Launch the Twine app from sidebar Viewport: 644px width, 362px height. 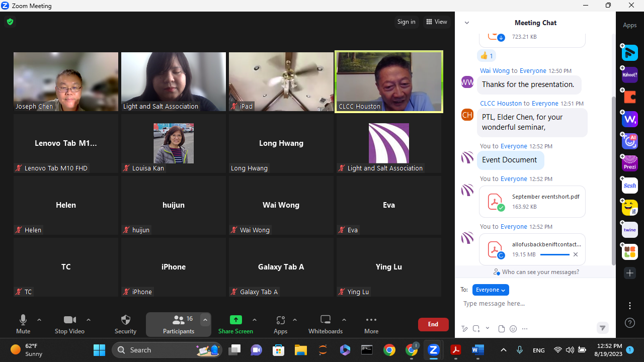(x=630, y=230)
